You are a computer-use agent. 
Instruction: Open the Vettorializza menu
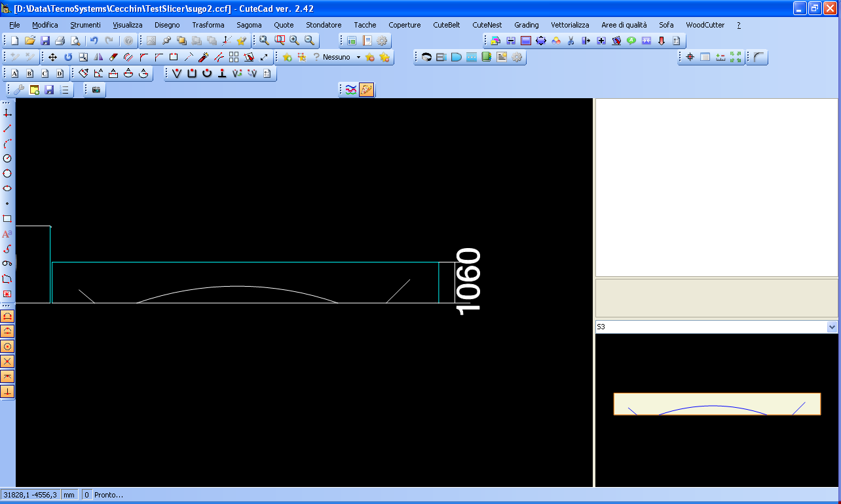[x=570, y=25]
